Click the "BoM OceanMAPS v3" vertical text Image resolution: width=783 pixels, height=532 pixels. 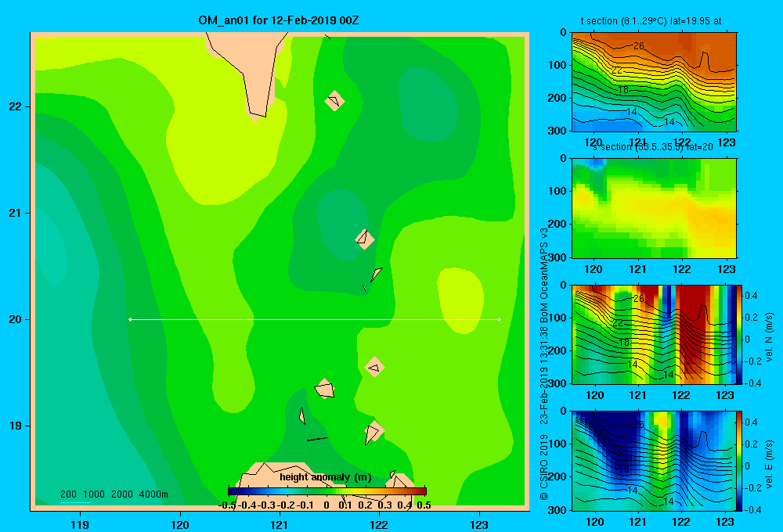544,270
